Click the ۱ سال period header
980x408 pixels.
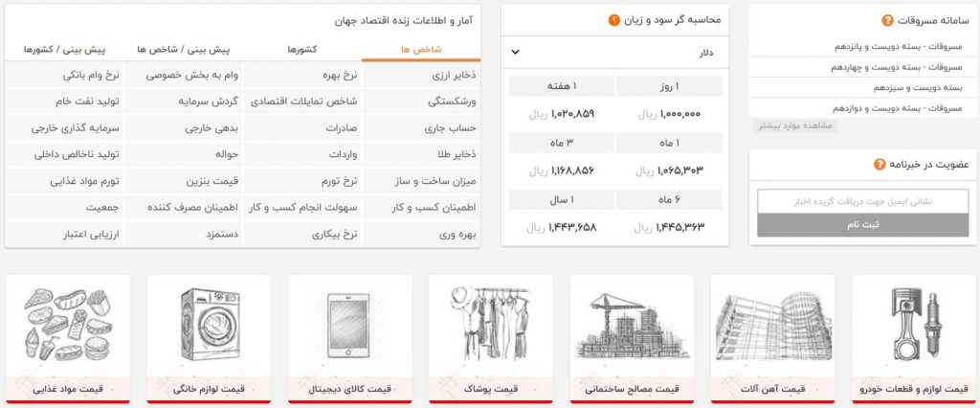(562, 199)
